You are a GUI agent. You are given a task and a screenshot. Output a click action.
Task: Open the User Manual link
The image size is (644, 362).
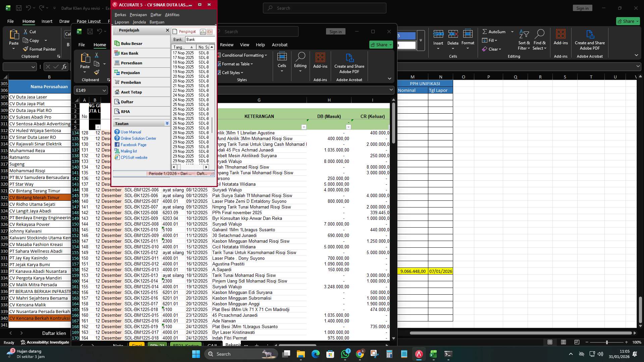(130, 132)
